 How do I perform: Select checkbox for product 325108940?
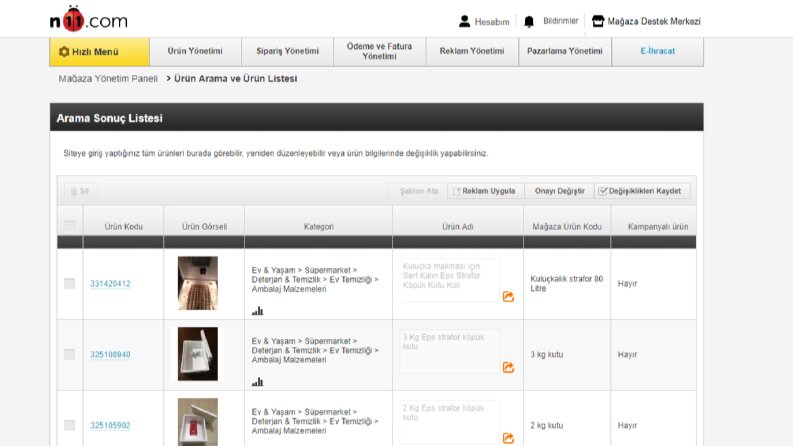pos(69,354)
